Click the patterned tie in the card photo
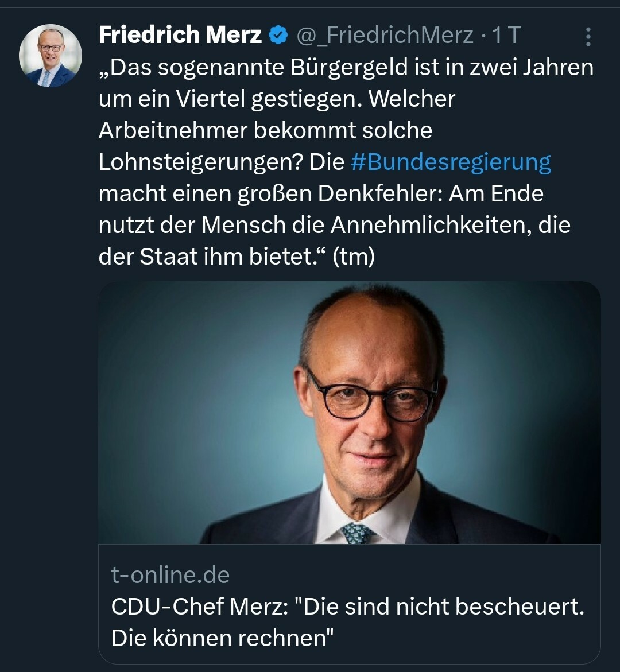The image size is (620, 672). pos(358,533)
